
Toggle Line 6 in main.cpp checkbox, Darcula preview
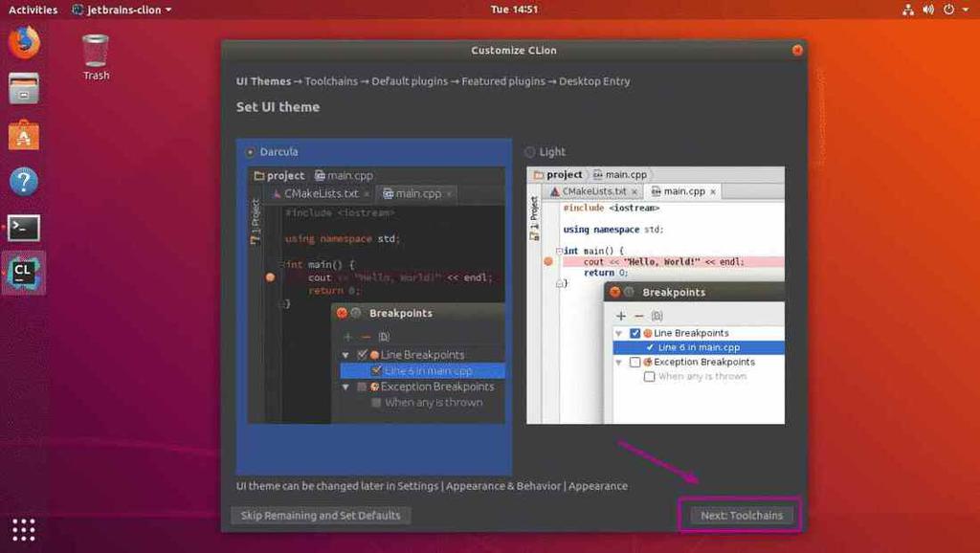376,370
